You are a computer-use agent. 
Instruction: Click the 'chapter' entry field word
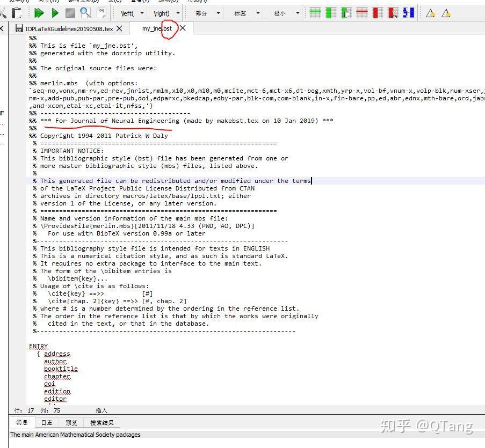click(x=57, y=376)
